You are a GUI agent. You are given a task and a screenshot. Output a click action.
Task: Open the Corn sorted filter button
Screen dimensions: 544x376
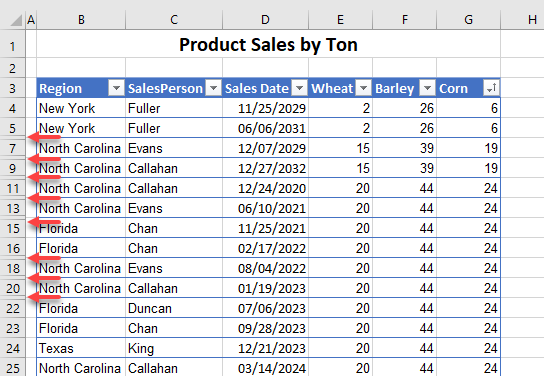491,88
